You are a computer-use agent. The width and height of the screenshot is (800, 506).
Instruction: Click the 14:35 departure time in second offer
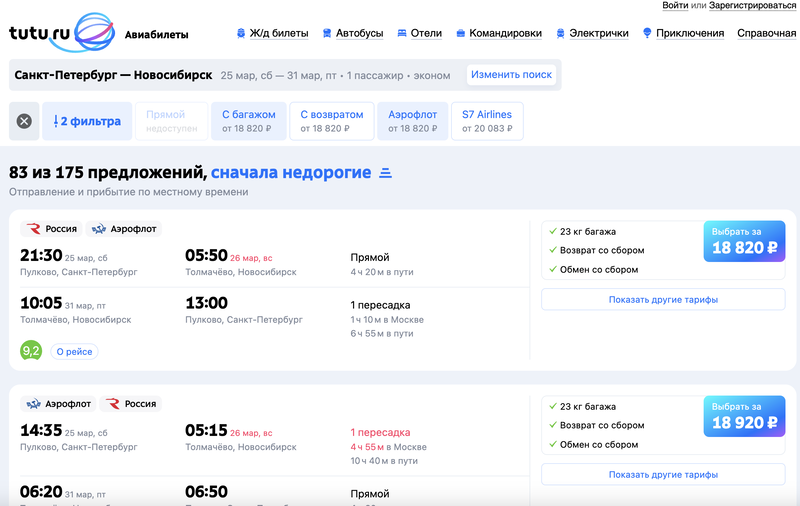41,431
